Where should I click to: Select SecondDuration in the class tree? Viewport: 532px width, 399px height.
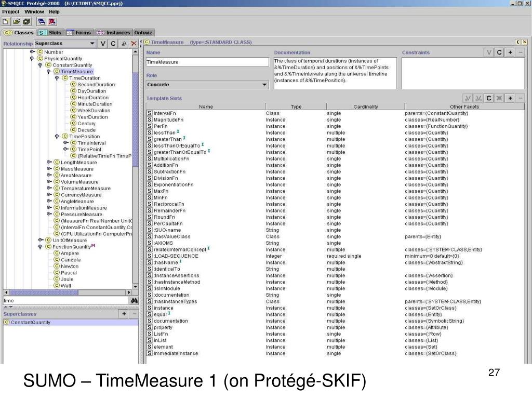click(x=96, y=85)
